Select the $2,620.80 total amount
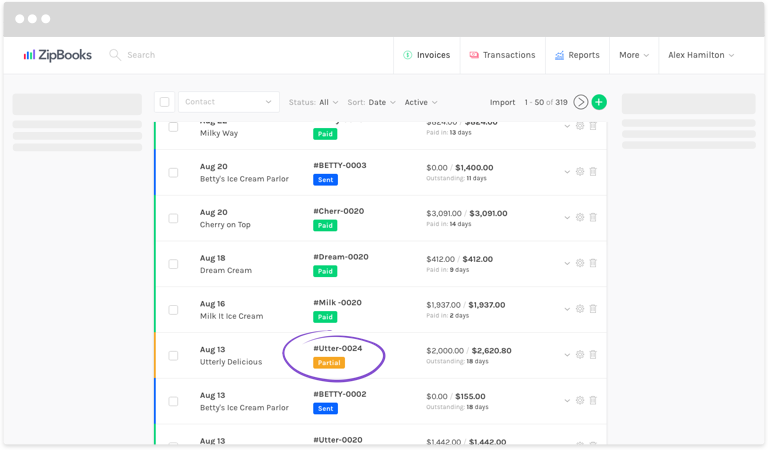768x450 pixels. [x=492, y=351]
